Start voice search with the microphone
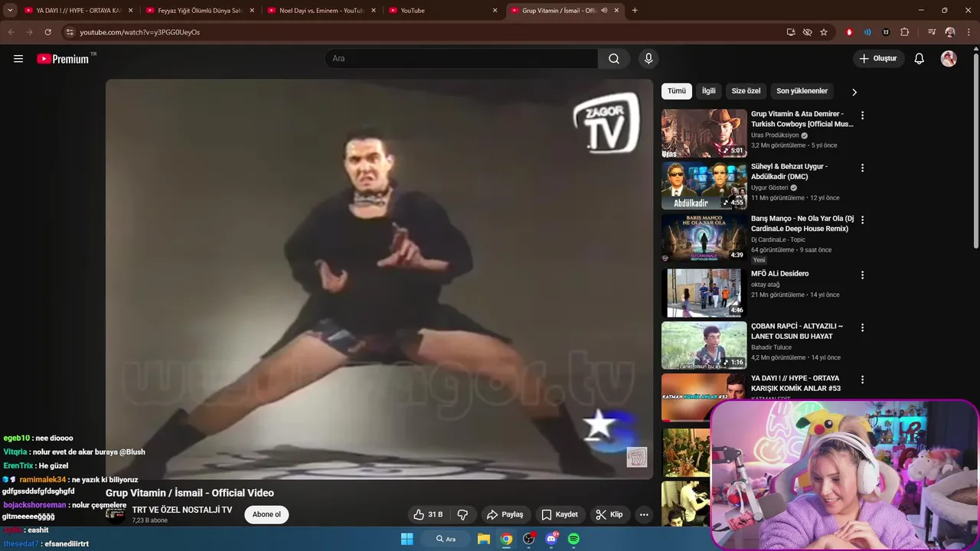Viewport: 980px width, 551px height. point(648,59)
